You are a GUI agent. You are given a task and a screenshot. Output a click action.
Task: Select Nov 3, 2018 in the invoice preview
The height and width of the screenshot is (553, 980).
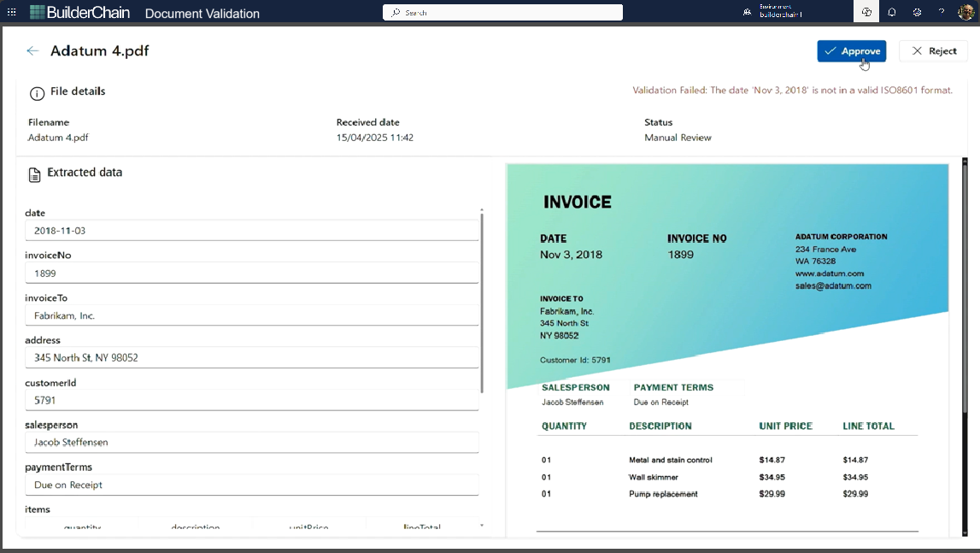point(572,255)
